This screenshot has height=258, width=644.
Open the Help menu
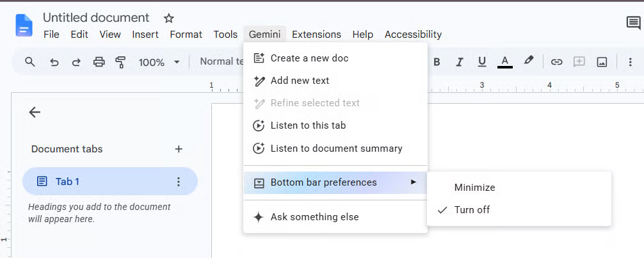pos(363,35)
